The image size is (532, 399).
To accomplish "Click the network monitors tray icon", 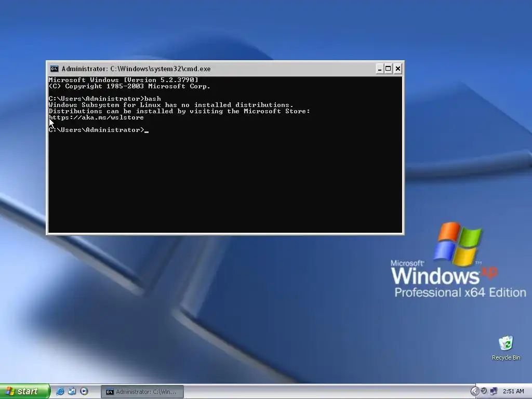I will coord(494,391).
